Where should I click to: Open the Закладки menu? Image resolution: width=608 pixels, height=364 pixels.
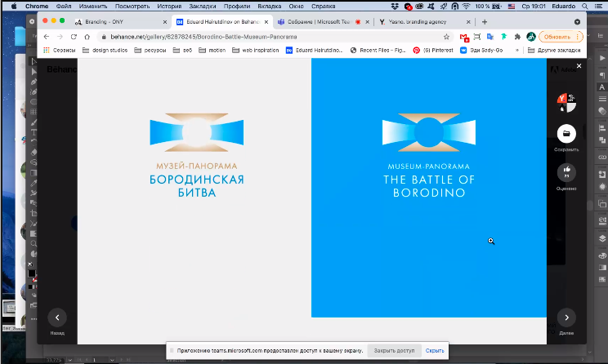(203, 7)
